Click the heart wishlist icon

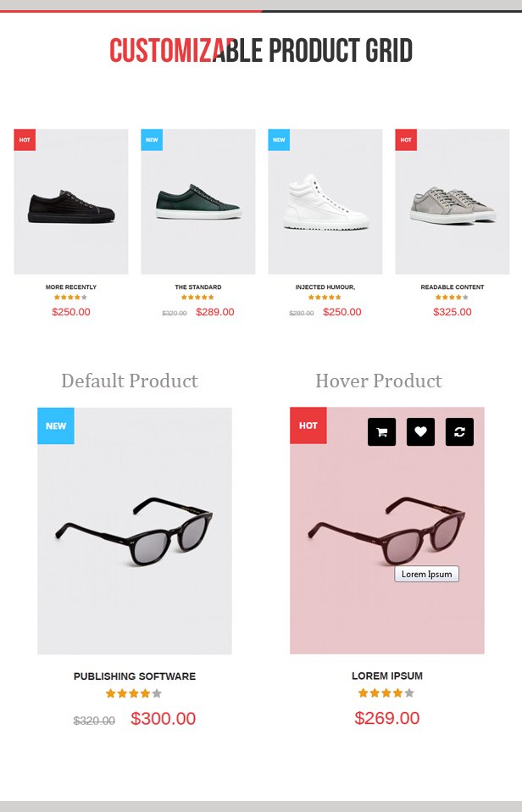(420, 432)
